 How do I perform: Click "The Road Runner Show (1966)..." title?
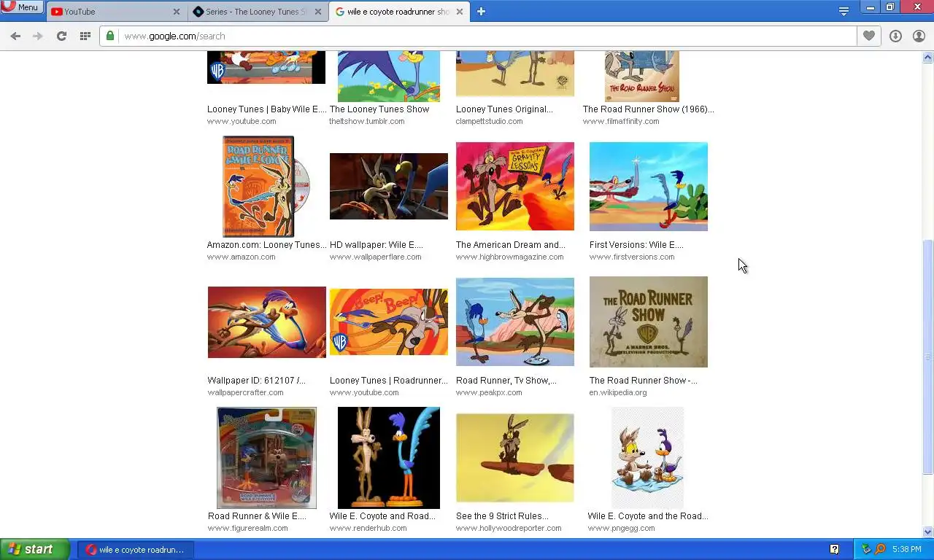[648, 109]
